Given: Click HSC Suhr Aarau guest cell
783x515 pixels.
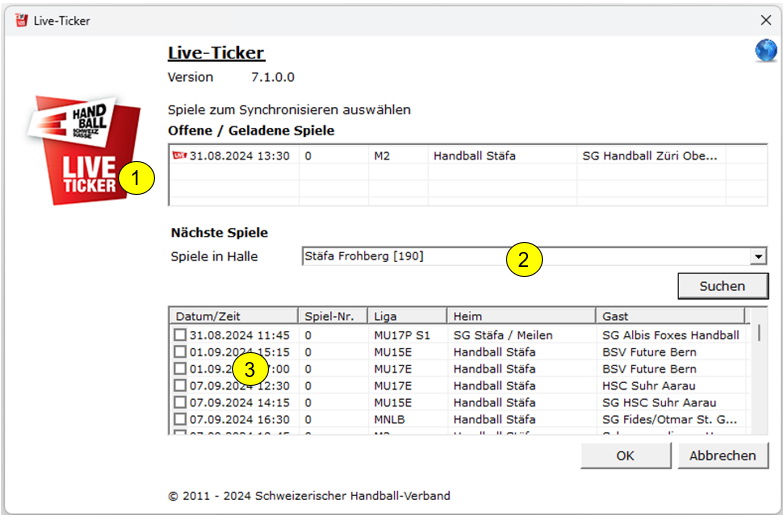Looking at the screenshot, I should click(x=649, y=386).
